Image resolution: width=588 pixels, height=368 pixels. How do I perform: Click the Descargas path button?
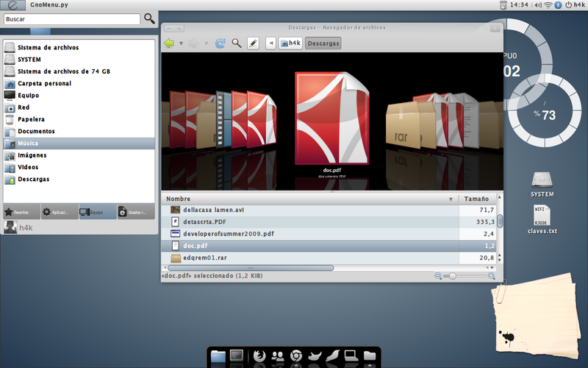point(323,43)
